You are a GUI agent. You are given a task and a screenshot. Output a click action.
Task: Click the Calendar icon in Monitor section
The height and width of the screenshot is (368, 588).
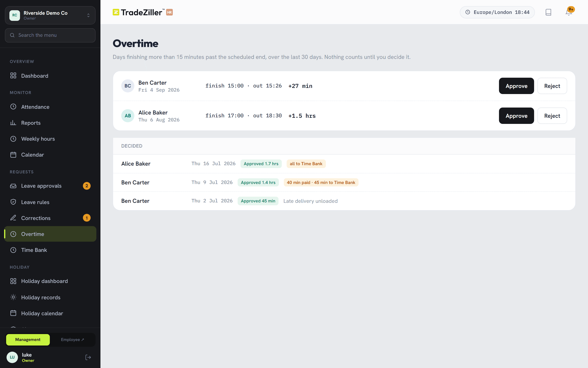click(13, 155)
